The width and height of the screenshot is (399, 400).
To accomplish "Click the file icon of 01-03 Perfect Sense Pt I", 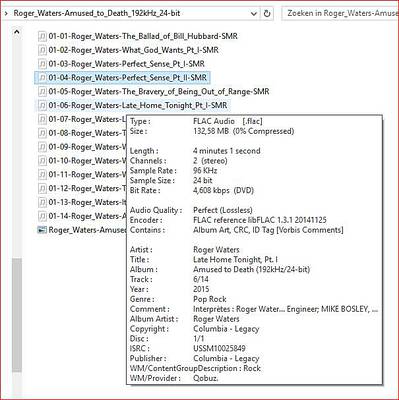I will pyautogui.click(x=42, y=64).
